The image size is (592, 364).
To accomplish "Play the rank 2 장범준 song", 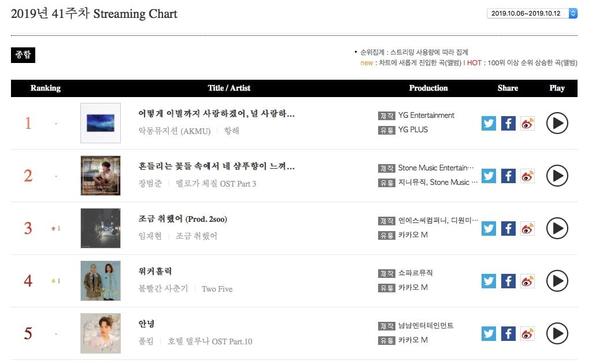I will click(557, 176).
